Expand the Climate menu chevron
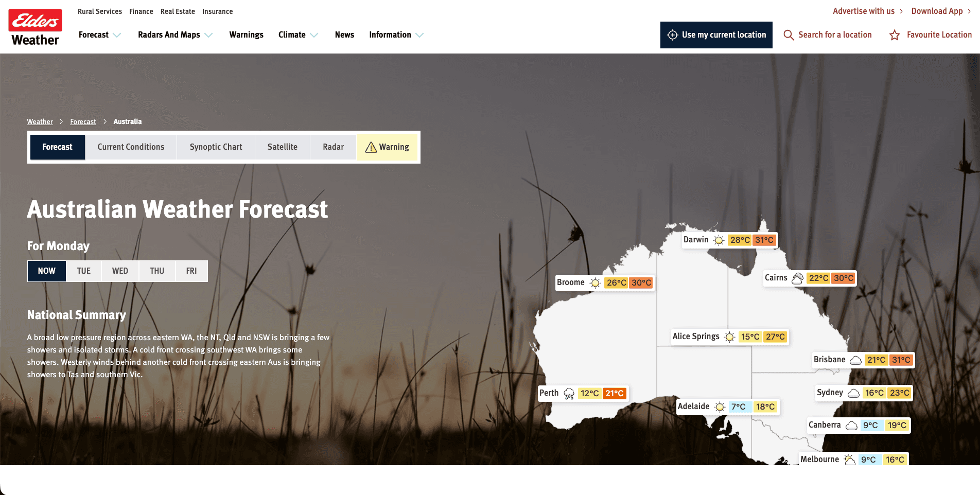This screenshot has height=495, width=980. pyautogui.click(x=314, y=35)
